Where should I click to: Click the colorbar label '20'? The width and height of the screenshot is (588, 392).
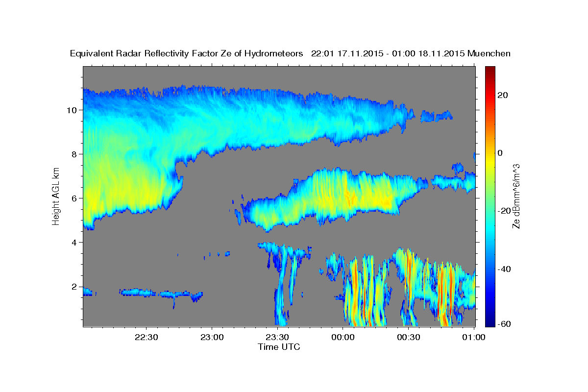pyautogui.click(x=503, y=95)
